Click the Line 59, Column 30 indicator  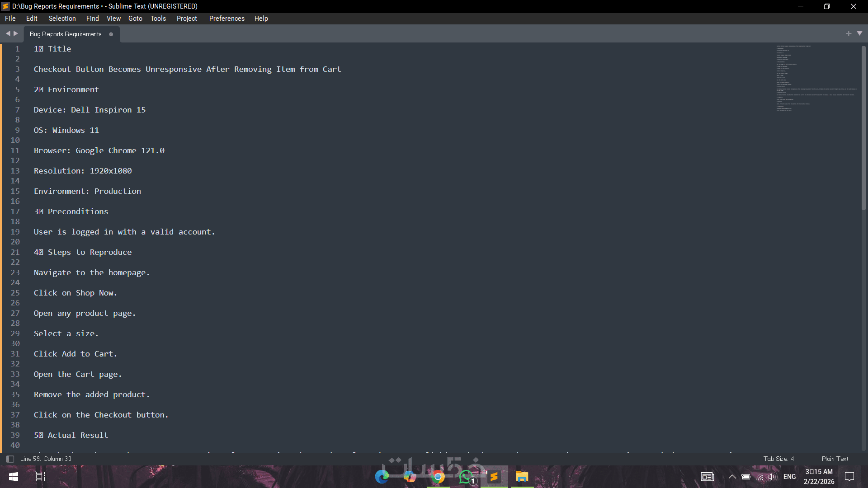[46, 459]
